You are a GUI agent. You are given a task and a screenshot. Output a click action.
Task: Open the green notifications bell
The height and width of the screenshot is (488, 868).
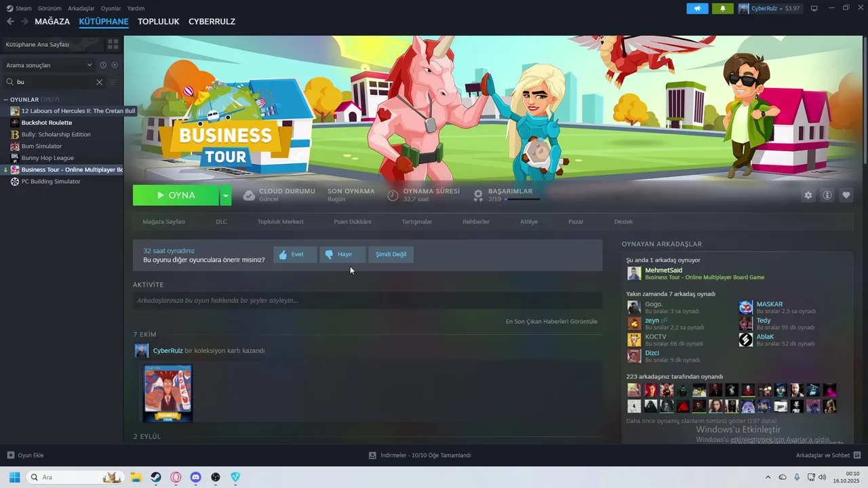723,8
